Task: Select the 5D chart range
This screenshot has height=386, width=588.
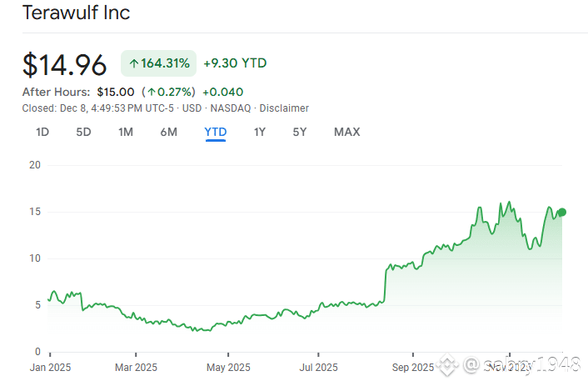Action: [x=83, y=132]
